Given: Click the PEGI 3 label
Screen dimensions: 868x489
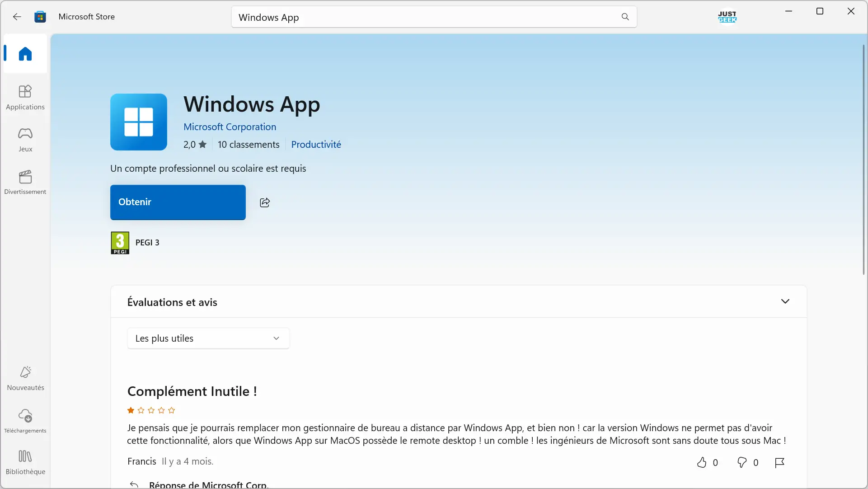Looking at the screenshot, I should click(147, 243).
